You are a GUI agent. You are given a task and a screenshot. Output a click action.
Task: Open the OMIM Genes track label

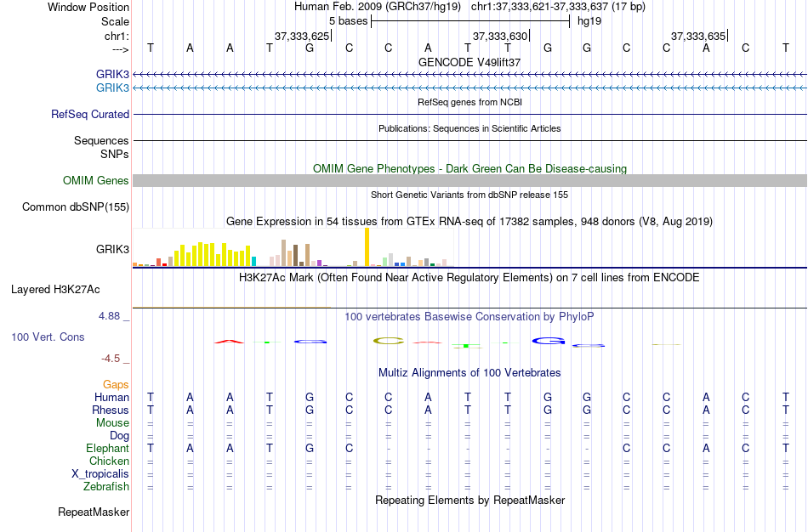tap(96, 181)
